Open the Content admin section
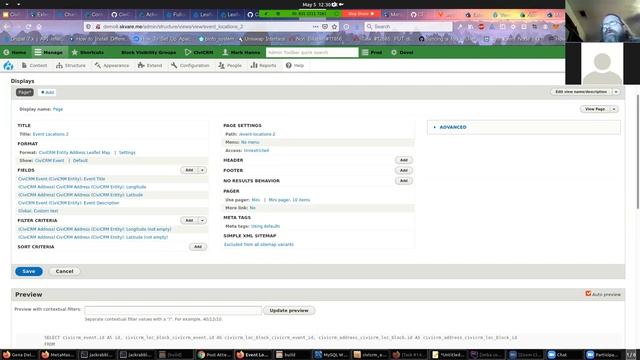The height and width of the screenshot is (360, 640). pyautogui.click(x=34, y=65)
